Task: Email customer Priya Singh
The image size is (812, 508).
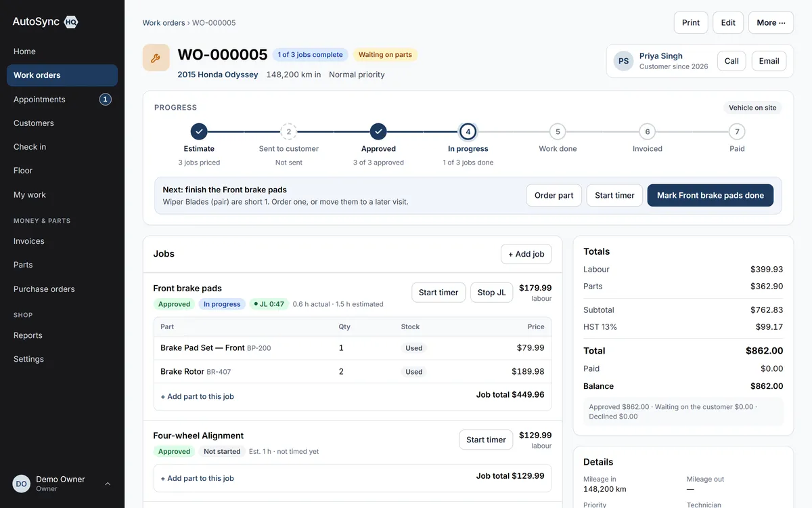Action: point(769,61)
